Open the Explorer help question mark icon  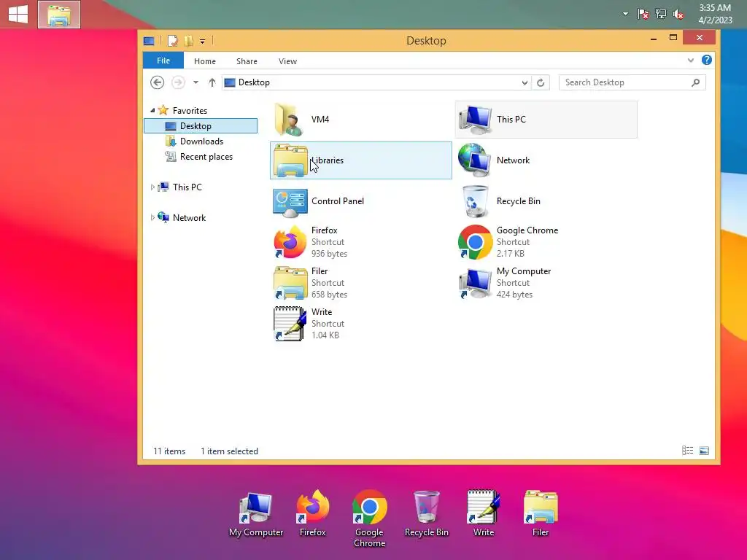706,60
